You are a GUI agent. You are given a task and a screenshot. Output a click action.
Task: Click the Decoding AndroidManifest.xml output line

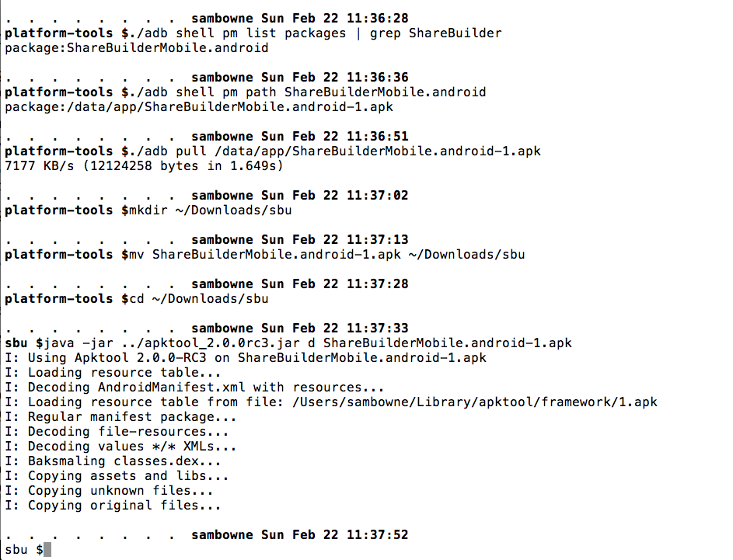[194, 388]
